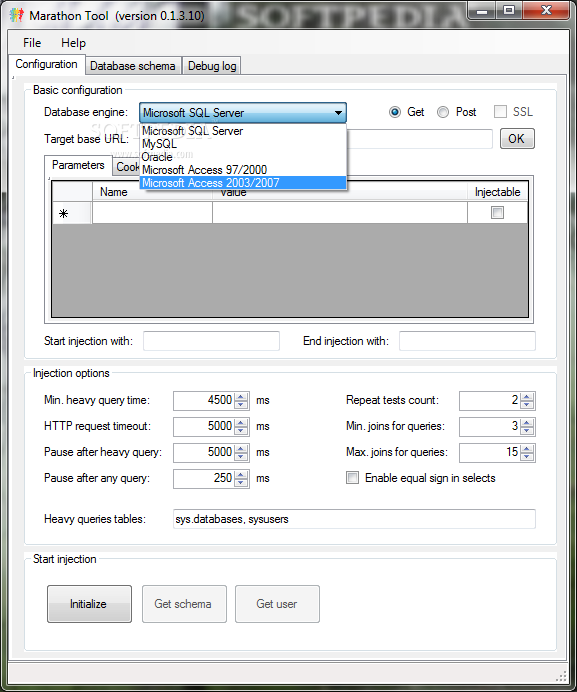
Task: Click the Get user button
Action: tap(277, 604)
